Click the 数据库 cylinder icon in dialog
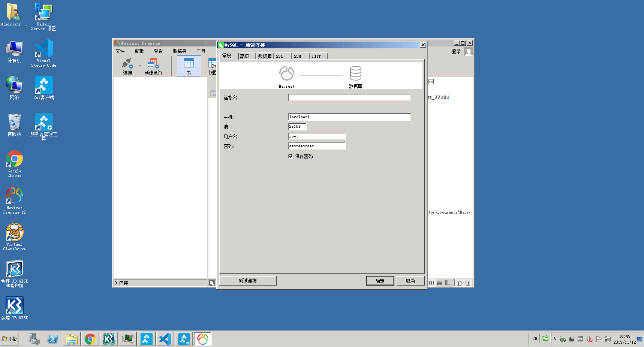 (356, 73)
